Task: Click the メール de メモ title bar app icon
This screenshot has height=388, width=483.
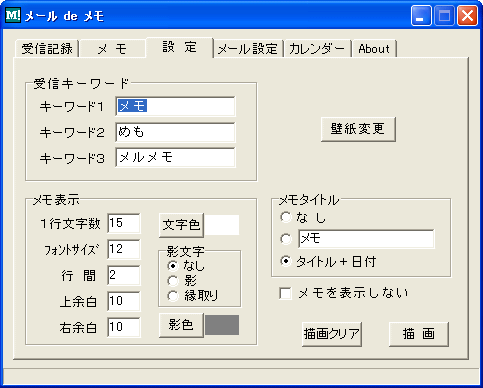Action: coord(13,15)
